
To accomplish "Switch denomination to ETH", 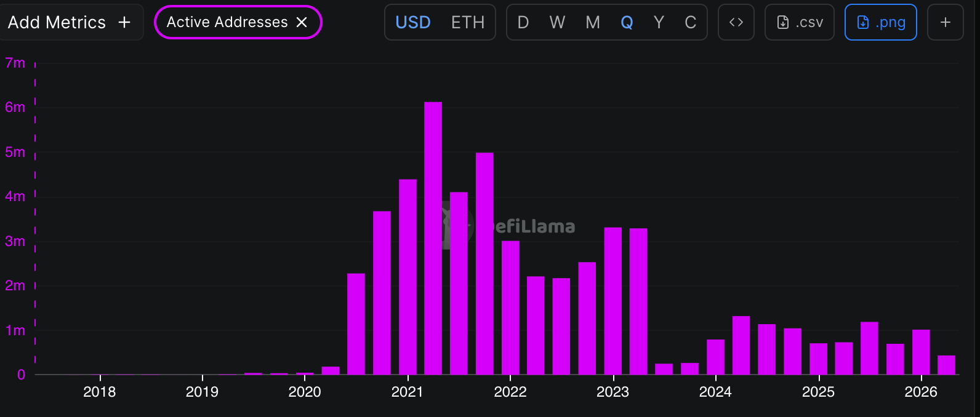I will [468, 22].
